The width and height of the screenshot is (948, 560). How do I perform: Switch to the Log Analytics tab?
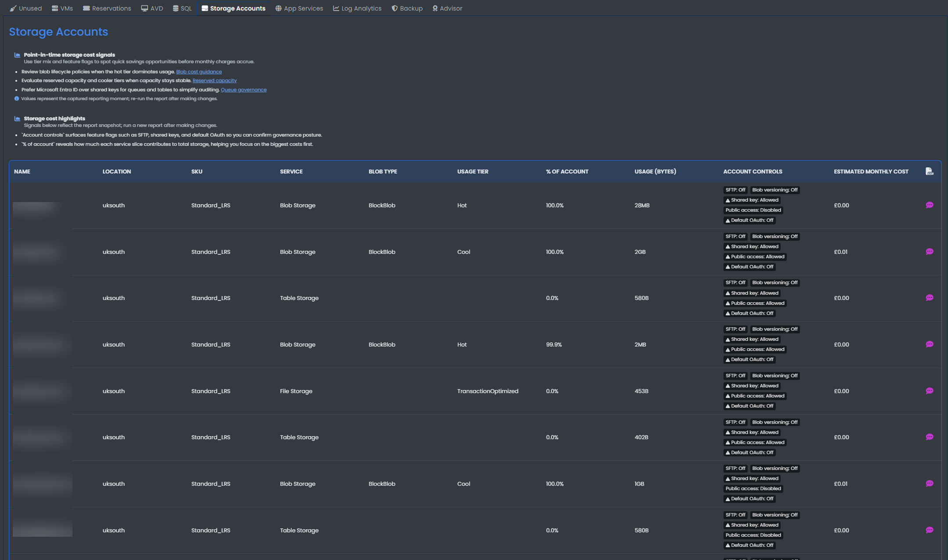pyautogui.click(x=357, y=8)
